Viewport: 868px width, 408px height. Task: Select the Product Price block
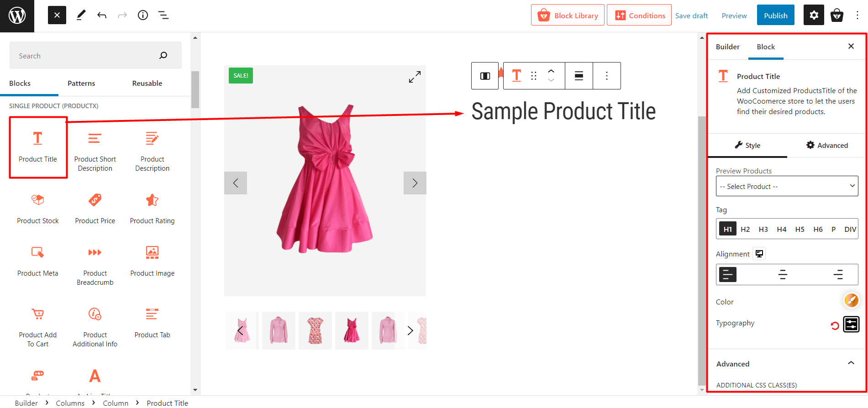coord(95,209)
